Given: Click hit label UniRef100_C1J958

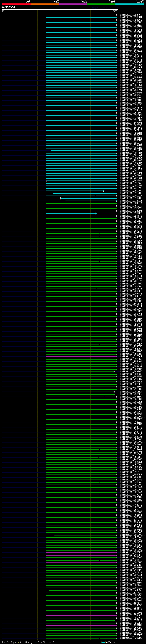Looking at the screenshot, I should click(x=131, y=605).
